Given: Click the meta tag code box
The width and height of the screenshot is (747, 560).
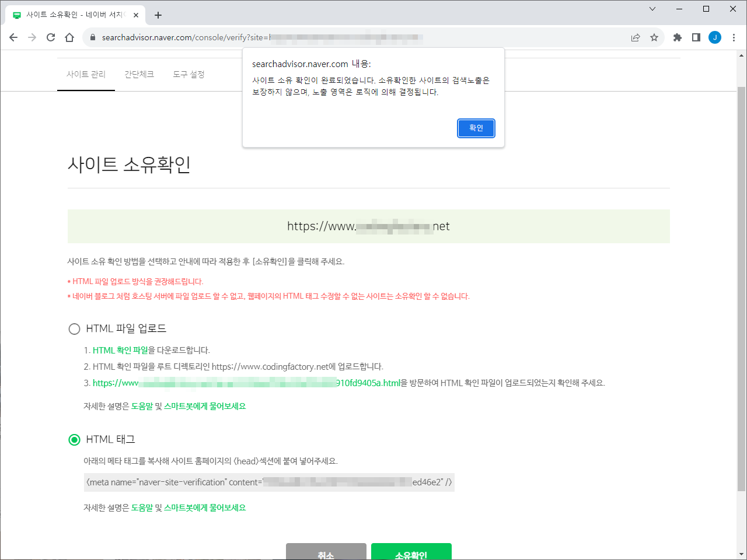Looking at the screenshot, I should (269, 482).
